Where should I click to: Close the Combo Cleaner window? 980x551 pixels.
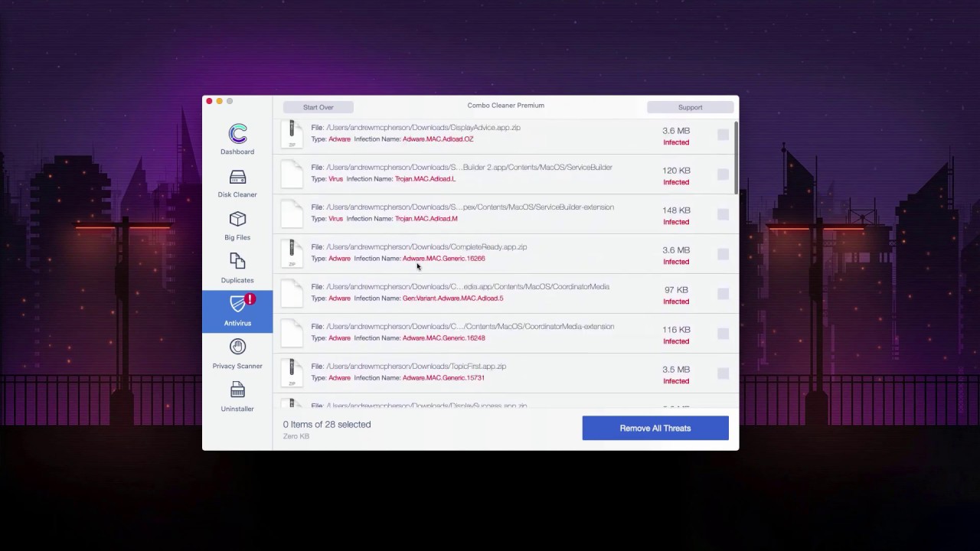coord(209,101)
